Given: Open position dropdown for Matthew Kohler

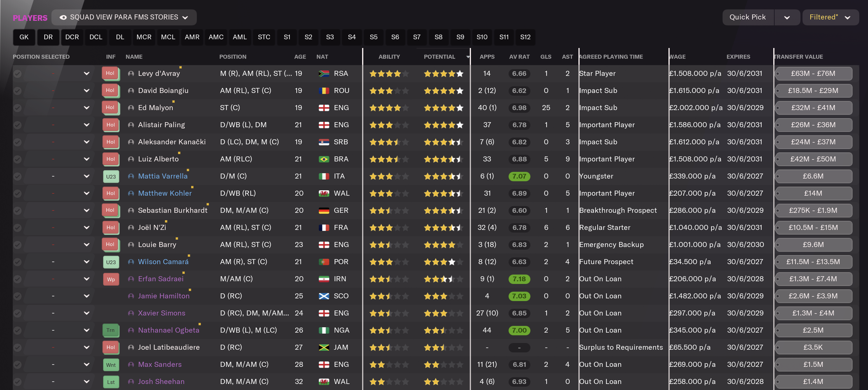Looking at the screenshot, I should coord(87,193).
